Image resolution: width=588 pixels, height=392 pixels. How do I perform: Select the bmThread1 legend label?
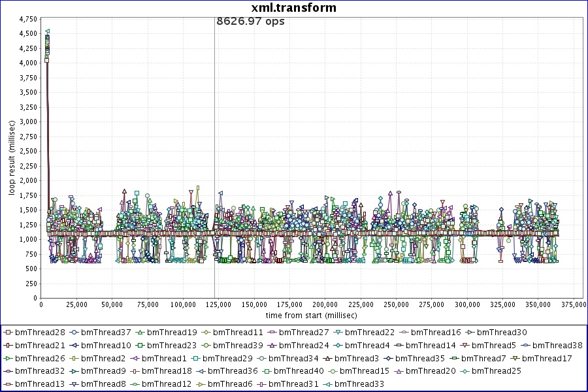click(164, 359)
